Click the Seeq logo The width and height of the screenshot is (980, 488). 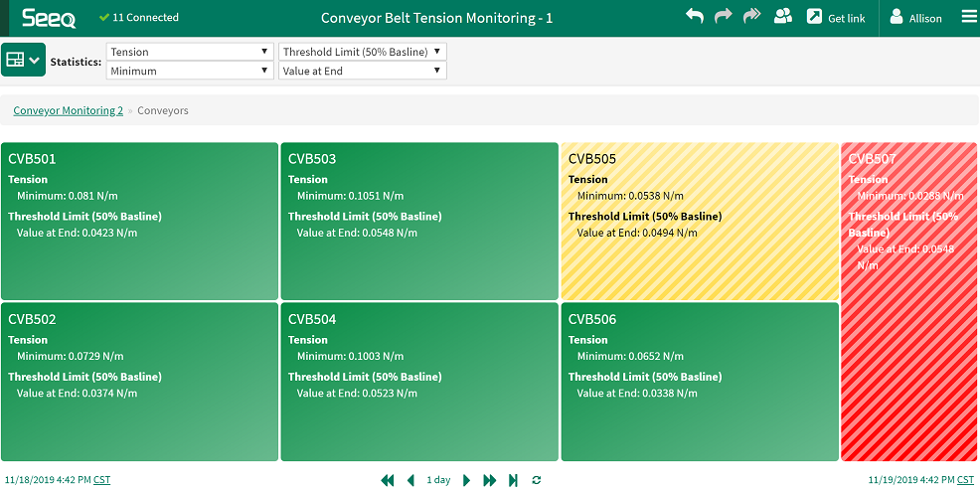coord(50,18)
